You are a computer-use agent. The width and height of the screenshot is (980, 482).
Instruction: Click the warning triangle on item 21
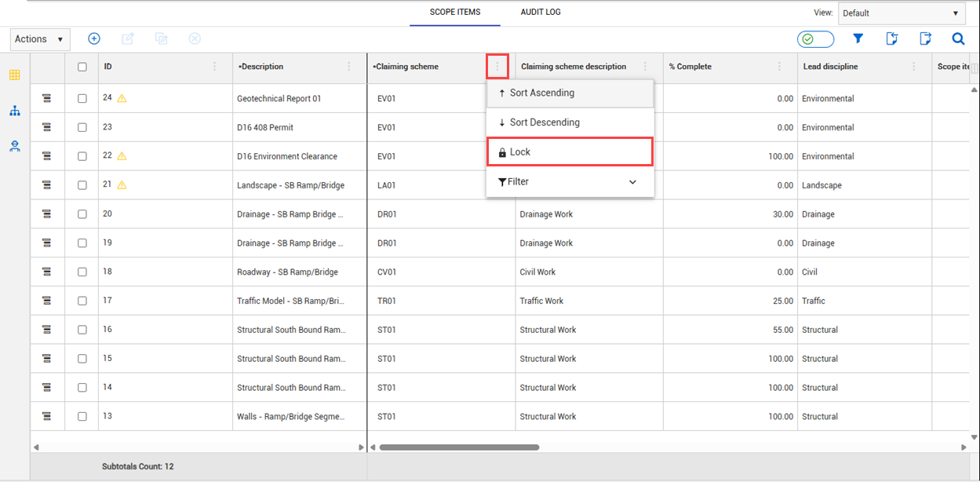pos(122,185)
